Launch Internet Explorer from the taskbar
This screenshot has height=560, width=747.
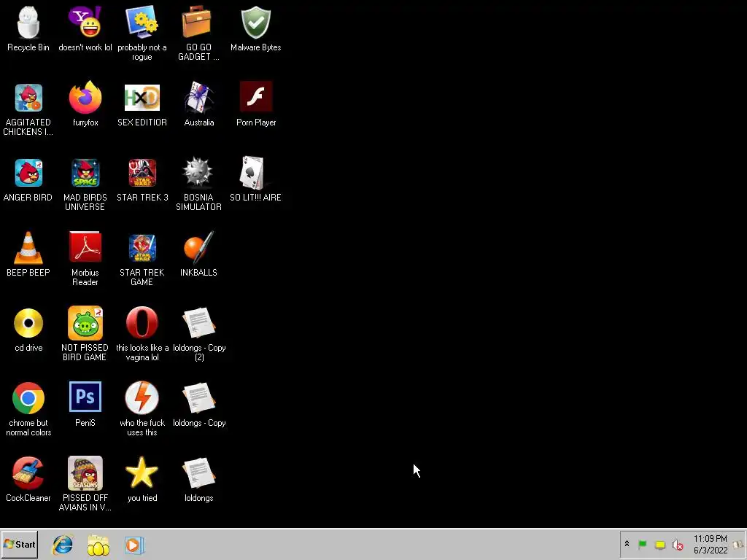point(63,545)
